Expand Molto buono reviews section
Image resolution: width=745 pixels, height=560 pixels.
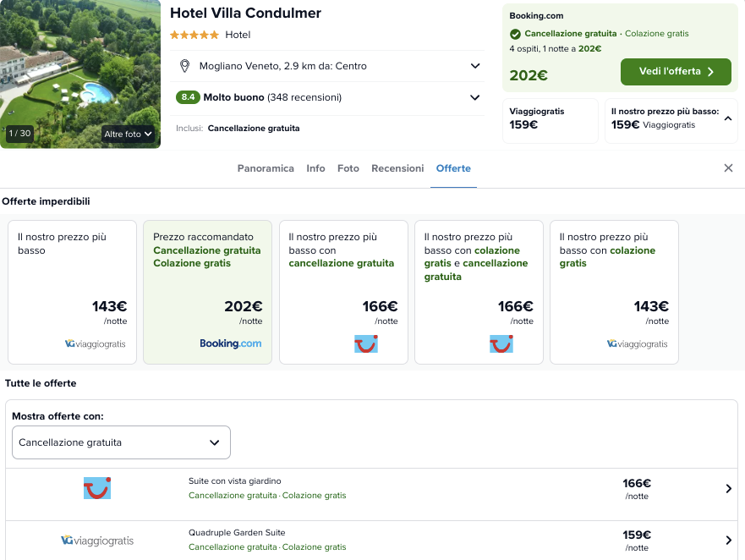pos(474,97)
